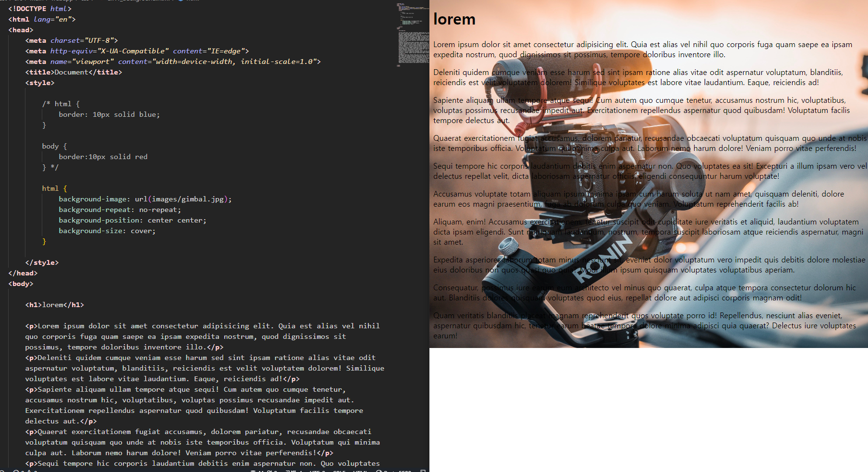
Task: Click the closing "</head>" tag in code
Action: tap(23, 273)
